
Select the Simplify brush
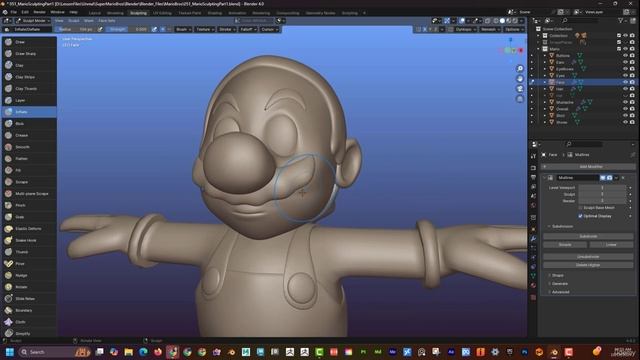tap(29, 333)
